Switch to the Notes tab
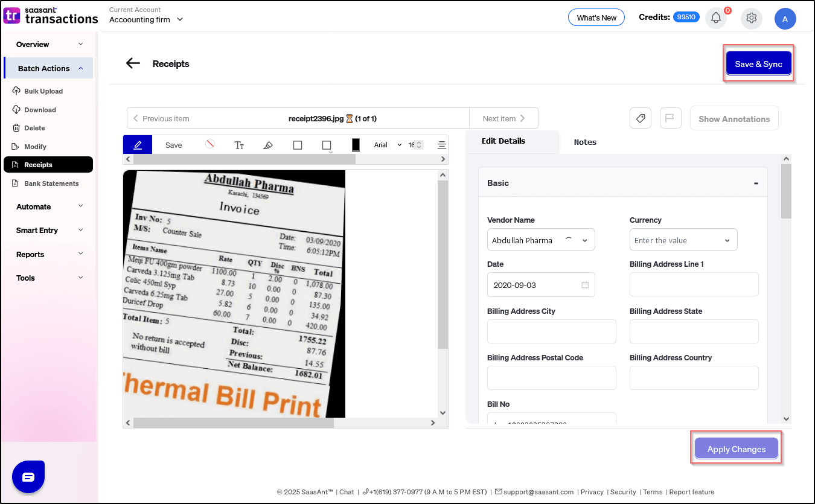The image size is (815, 504). pyautogui.click(x=584, y=142)
